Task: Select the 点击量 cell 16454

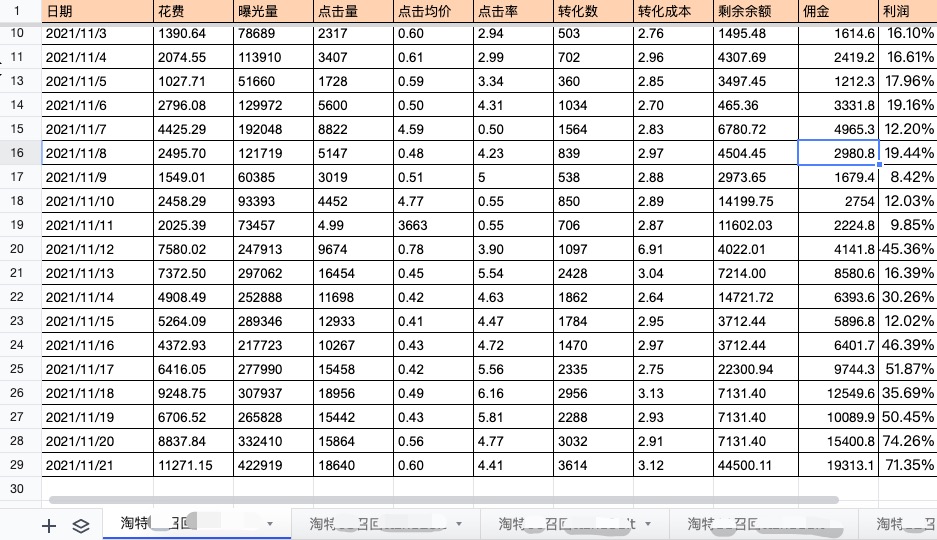Action: [354, 273]
